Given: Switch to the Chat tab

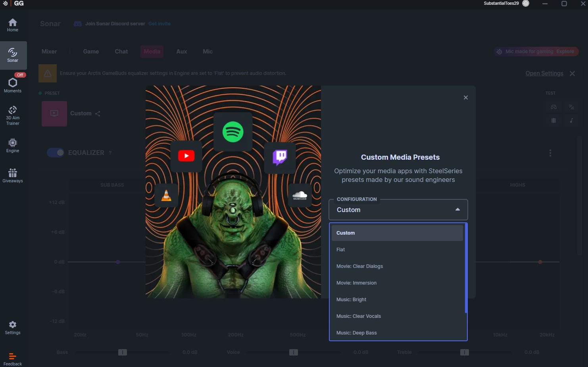Looking at the screenshot, I should point(121,52).
